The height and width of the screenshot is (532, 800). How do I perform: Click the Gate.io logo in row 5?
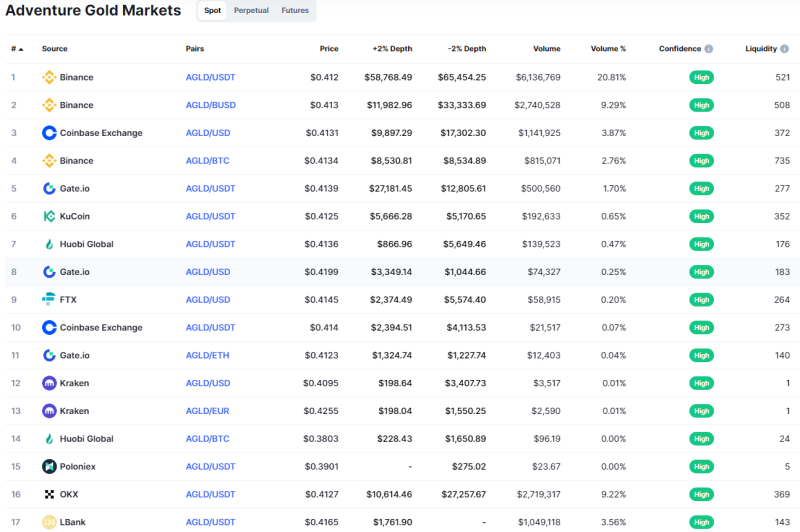tap(49, 188)
